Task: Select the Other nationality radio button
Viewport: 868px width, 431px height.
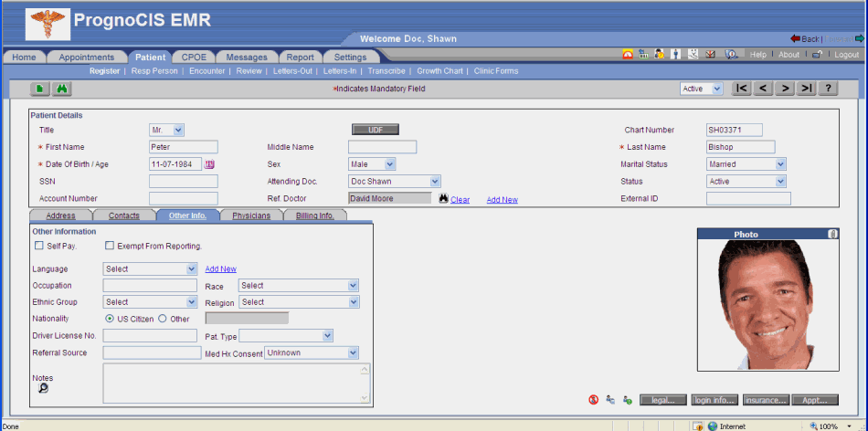Action: [163, 319]
